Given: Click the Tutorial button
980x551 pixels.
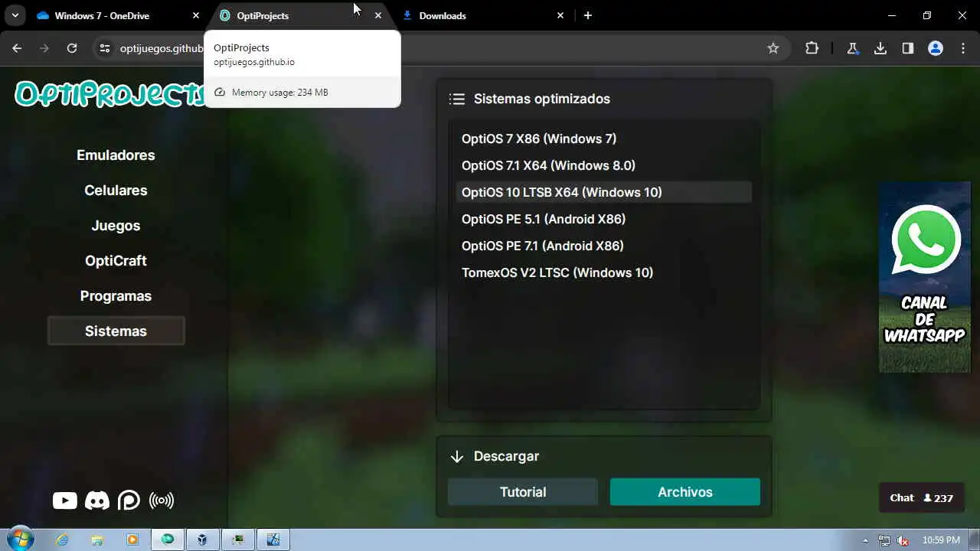Looking at the screenshot, I should click(x=523, y=492).
